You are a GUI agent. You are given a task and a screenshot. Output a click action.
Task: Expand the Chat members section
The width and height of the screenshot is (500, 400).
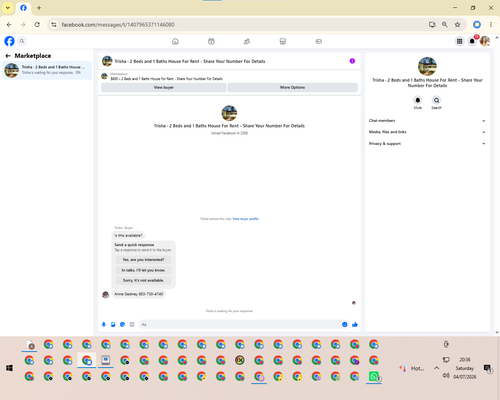point(427,121)
